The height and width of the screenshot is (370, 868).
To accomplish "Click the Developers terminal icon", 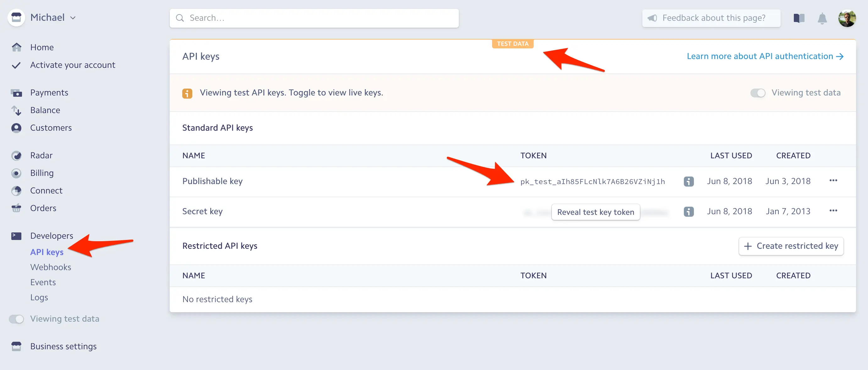I will (x=16, y=236).
